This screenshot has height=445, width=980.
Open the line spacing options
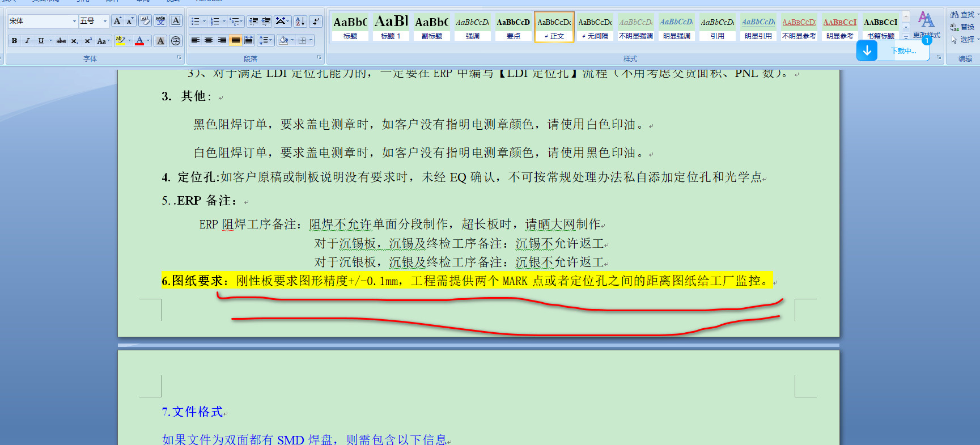pos(265,40)
